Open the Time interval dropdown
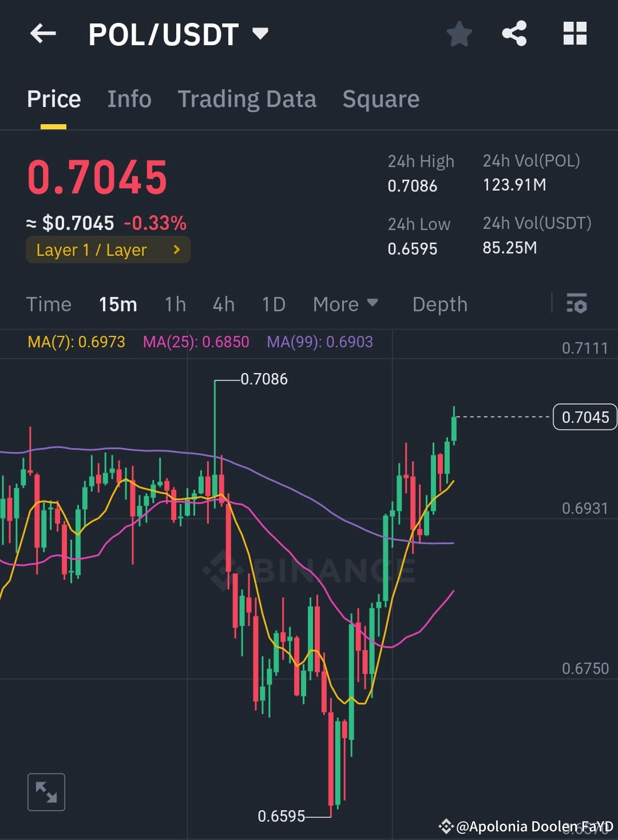 tap(49, 304)
